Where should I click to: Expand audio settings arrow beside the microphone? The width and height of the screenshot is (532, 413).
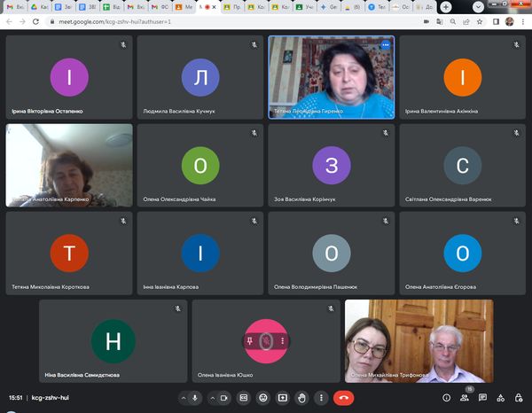tap(183, 398)
